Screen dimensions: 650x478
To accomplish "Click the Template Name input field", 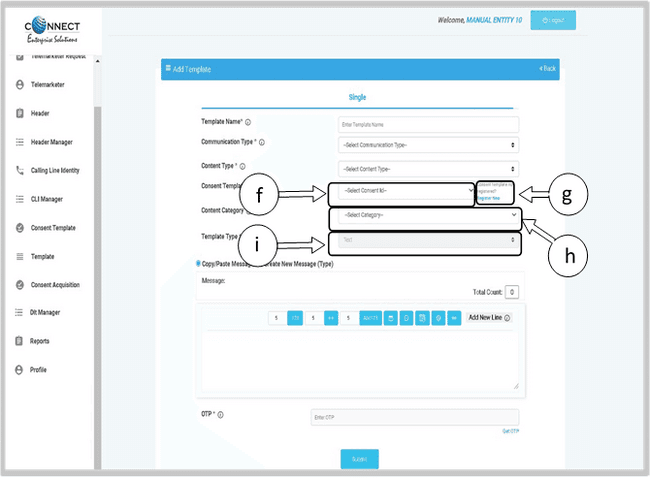I will pos(428,124).
